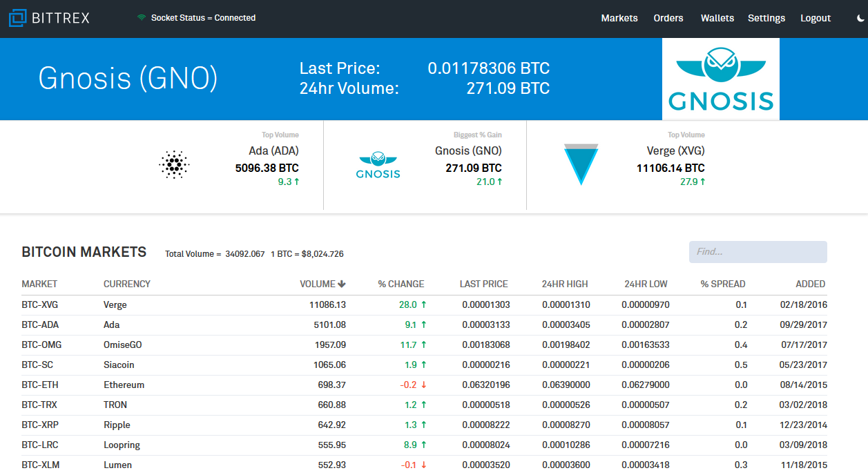Click the green socket connection status icon
The height and width of the screenshot is (475, 868).
(142, 18)
